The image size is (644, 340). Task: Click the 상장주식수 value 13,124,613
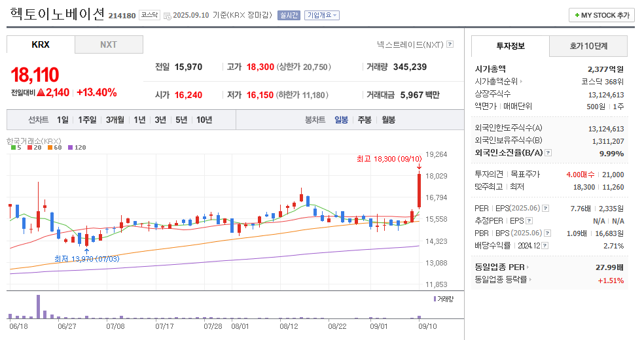click(x=606, y=95)
